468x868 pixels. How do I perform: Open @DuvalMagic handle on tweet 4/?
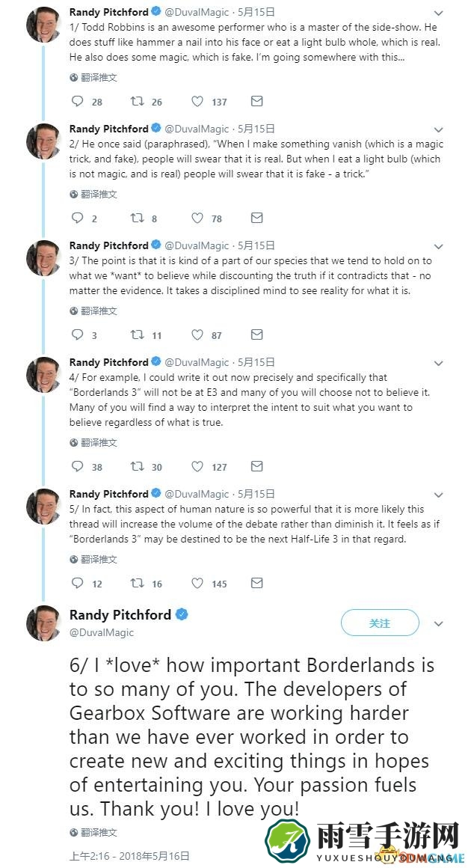[197, 363]
